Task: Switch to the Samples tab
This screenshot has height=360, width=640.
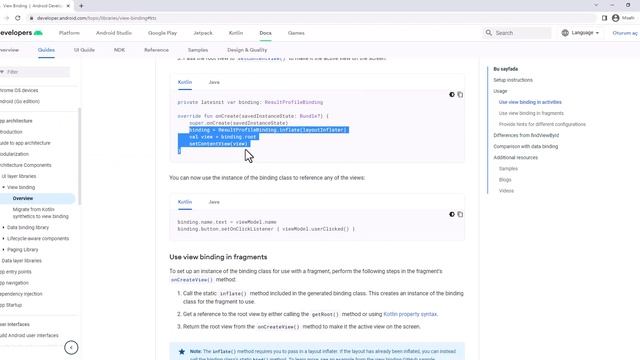Action: pos(198,50)
